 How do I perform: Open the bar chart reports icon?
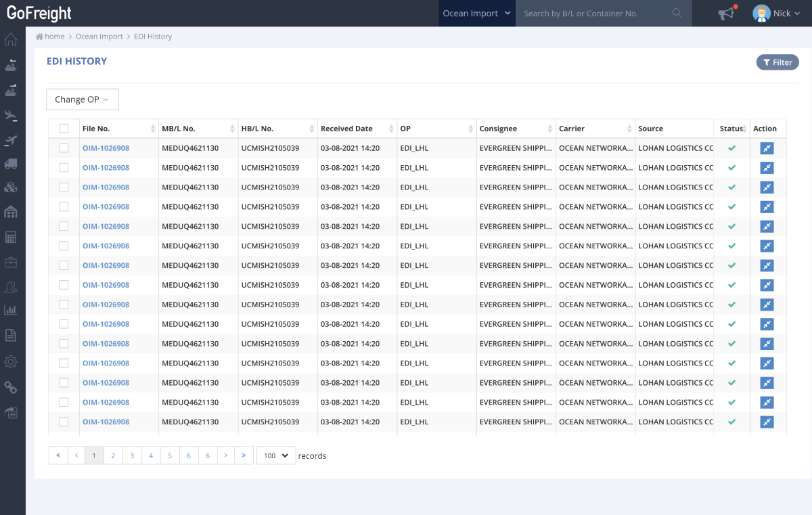point(10,311)
